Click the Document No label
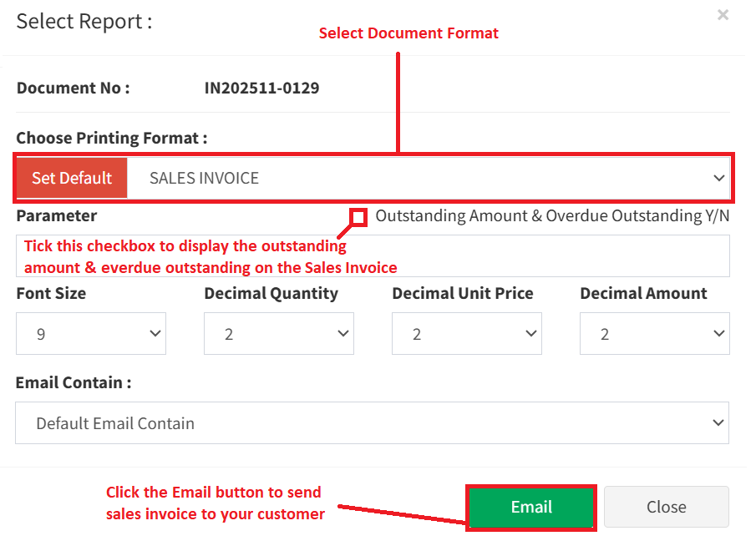The height and width of the screenshot is (546, 756). pos(74,88)
